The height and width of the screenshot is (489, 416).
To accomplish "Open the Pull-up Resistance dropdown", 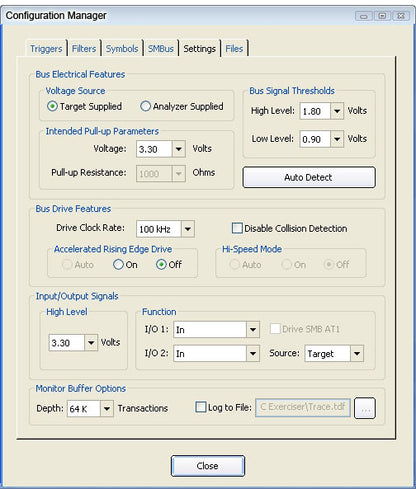I will click(179, 174).
